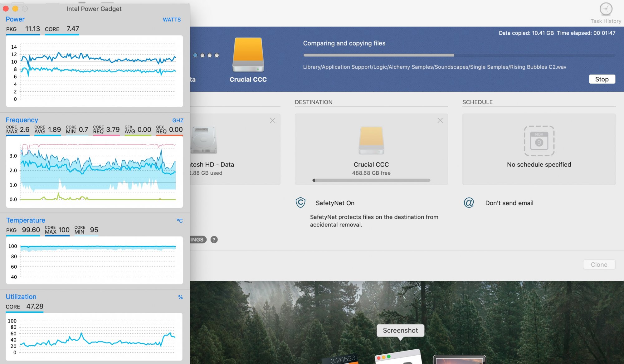This screenshot has width=624, height=364.
Task: Open the Task History window
Action: click(x=606, y=9)
